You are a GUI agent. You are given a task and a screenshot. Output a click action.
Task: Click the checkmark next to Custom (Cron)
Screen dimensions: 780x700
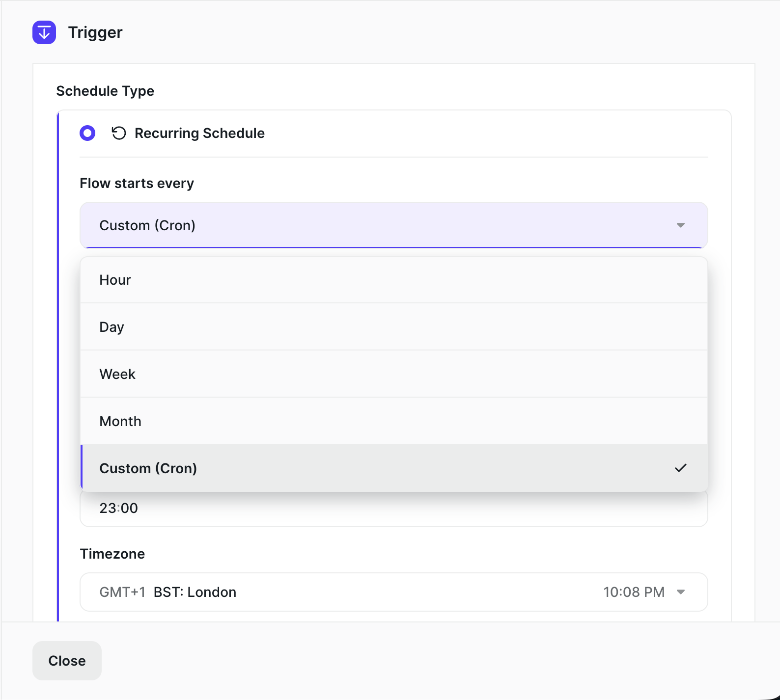click(681, 468)
